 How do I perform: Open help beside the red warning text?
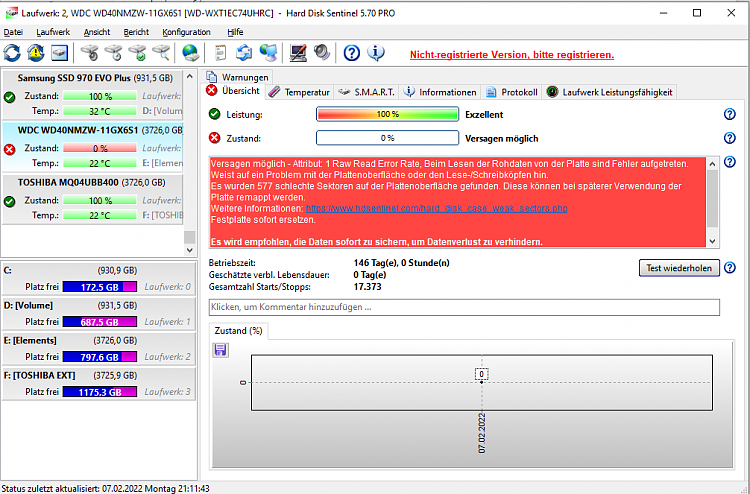[x=729, y=162]
